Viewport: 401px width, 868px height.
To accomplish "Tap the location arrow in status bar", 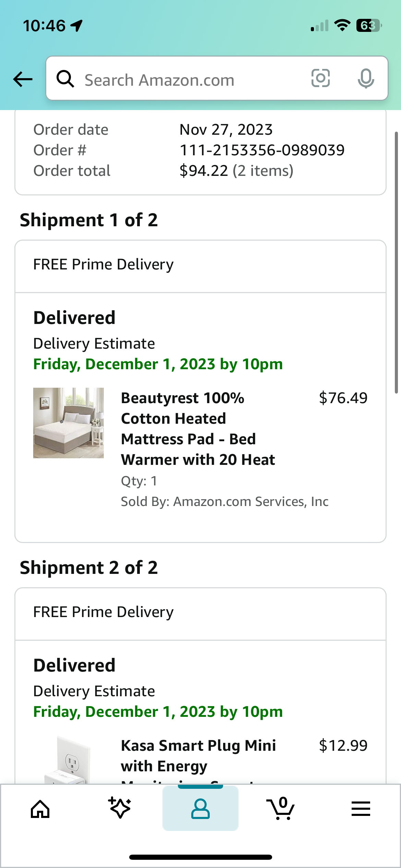I will pyautogui.click(x=77, y=25).
